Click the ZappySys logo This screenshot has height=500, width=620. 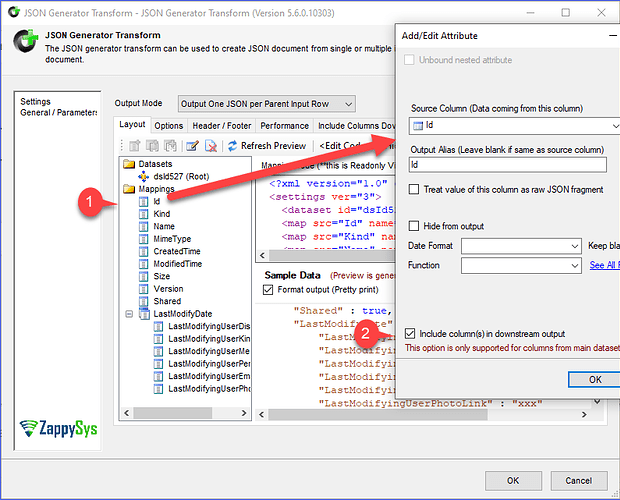click(58, 429)
